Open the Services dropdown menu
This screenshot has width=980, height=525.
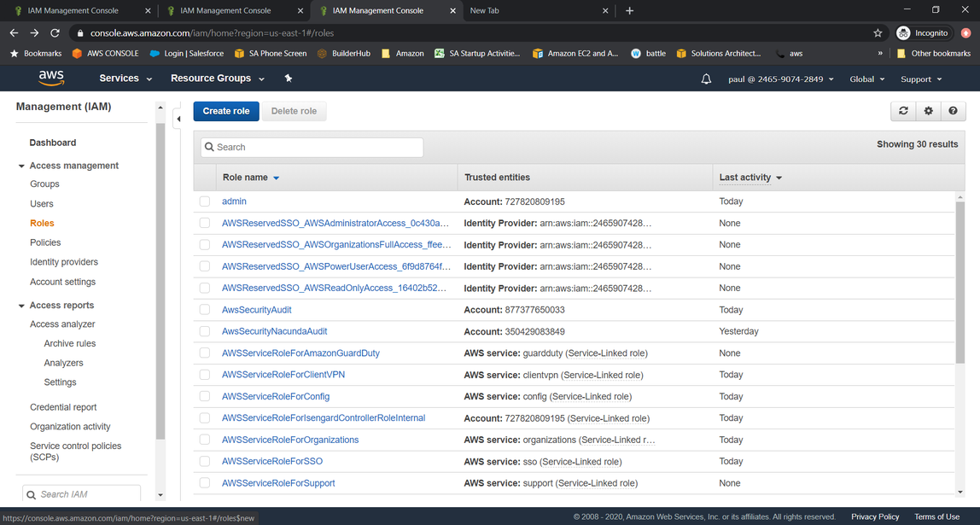(x=125, y=79)
